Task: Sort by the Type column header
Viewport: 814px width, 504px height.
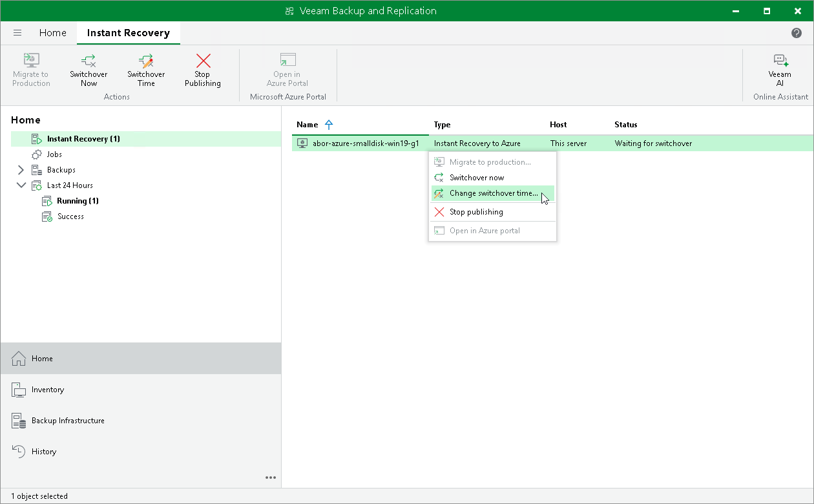Action: coord(443,125)
